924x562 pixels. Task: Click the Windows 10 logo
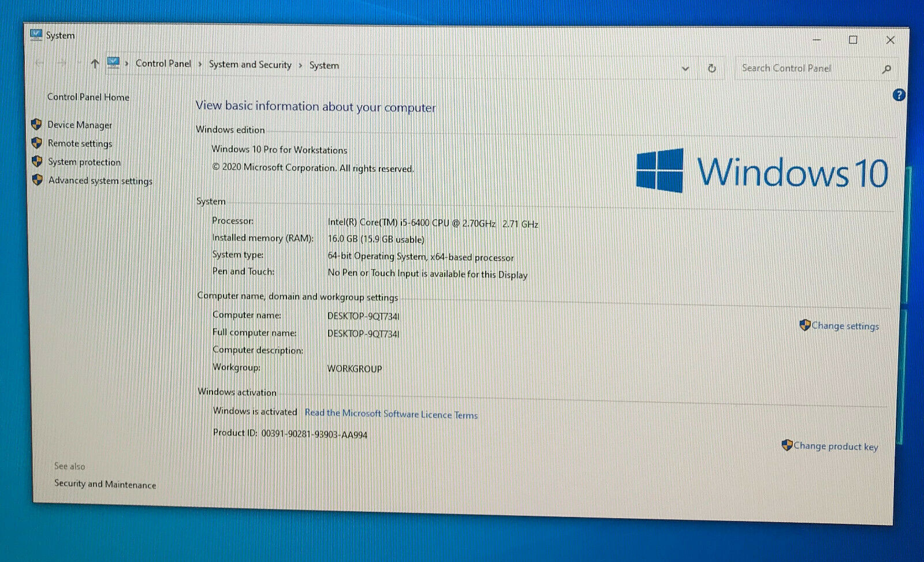click(762, 171)
